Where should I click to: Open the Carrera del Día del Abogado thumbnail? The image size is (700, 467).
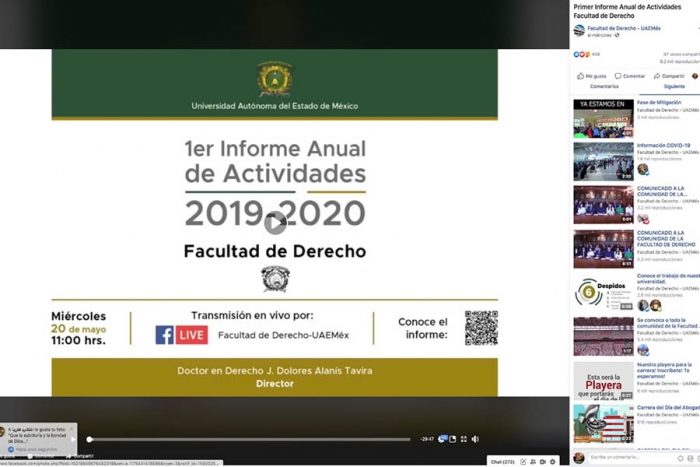604,424
